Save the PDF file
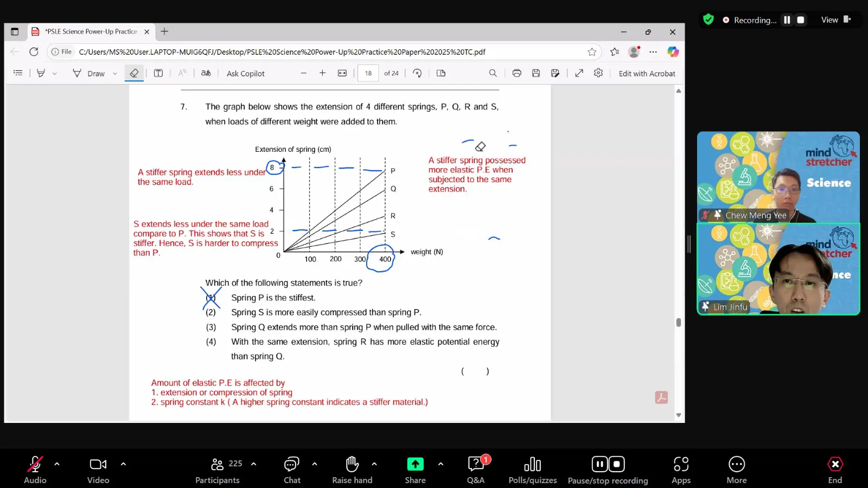The width and height of the screenshot is (868, 488). click(x=535, y=73)
